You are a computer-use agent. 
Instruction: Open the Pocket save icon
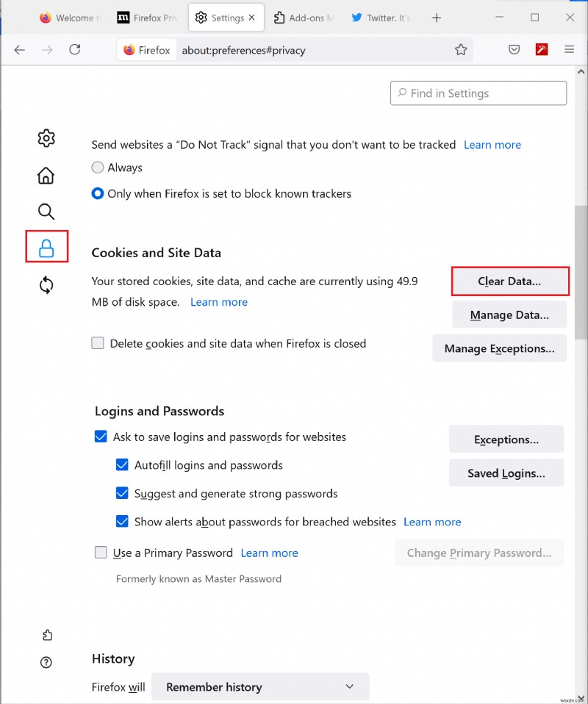pyautogui.click(x=514, y=50)
